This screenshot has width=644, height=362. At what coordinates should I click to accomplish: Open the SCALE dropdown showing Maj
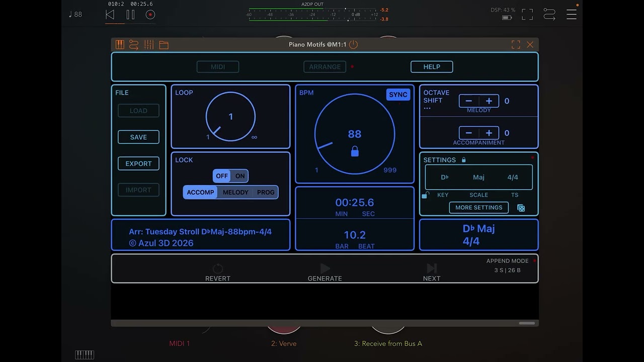(x=478, y=177)
